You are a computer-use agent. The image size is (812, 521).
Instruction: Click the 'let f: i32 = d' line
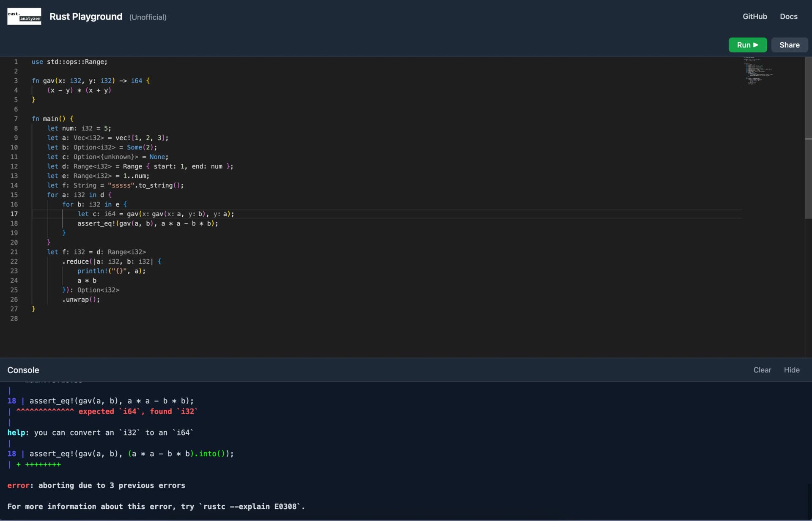point(96,252)
